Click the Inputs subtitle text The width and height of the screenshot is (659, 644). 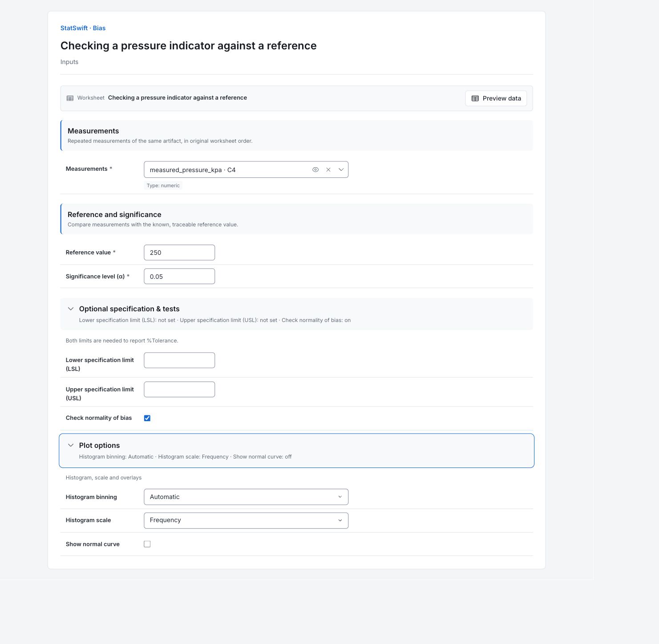click(69, 62)
